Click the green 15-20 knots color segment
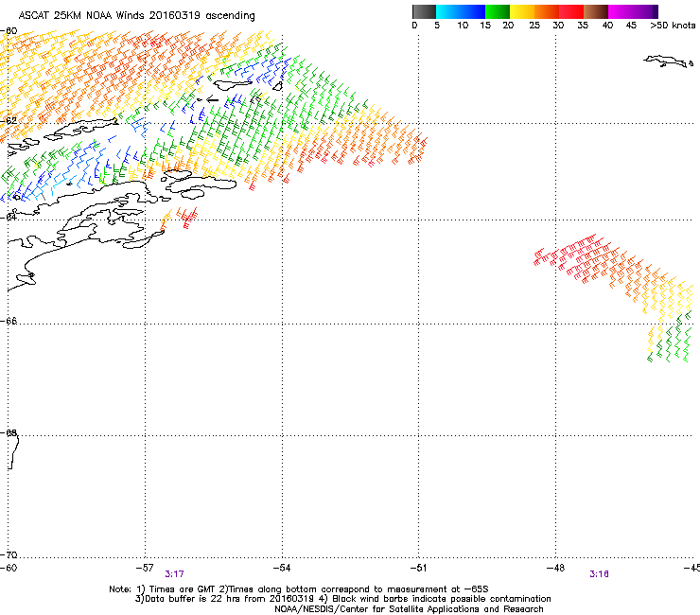Screen dimensions: 700x615 point(498,11)
